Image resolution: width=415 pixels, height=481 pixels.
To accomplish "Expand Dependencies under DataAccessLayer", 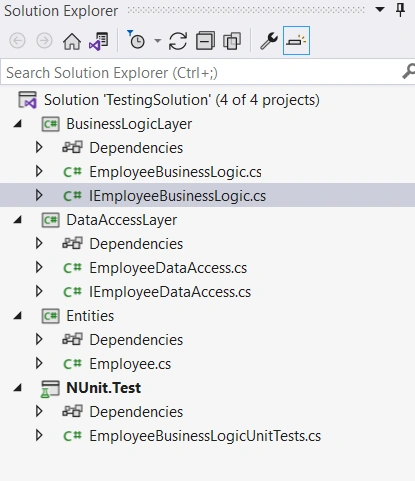I will (39, 243).
